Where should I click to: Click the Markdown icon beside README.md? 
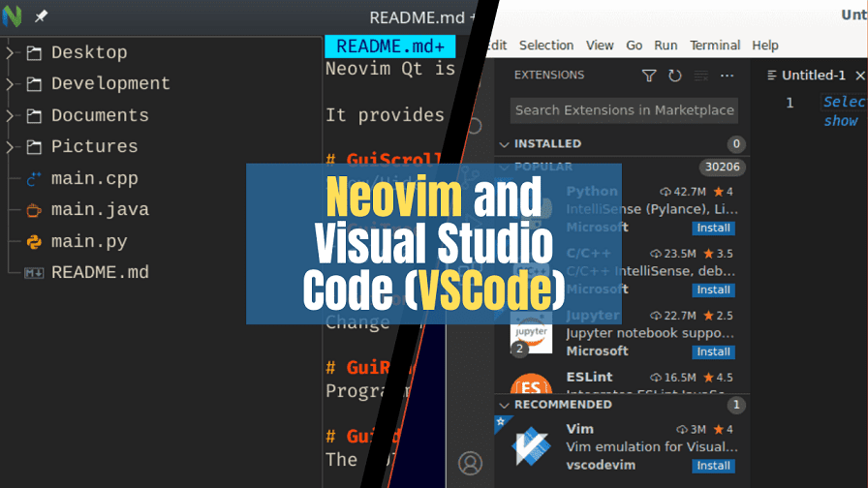coord(34,273)
